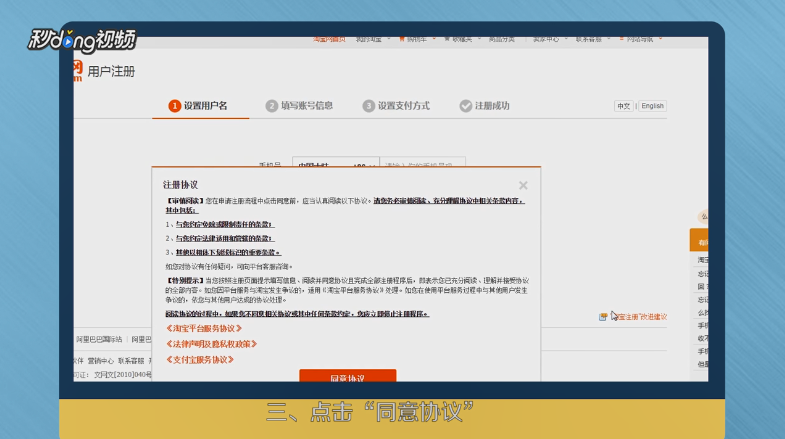Screen dimensions: 785x439
Task: Click clause 2 与您约定法律适用和管辖的条款
Action: coord(225,238)
